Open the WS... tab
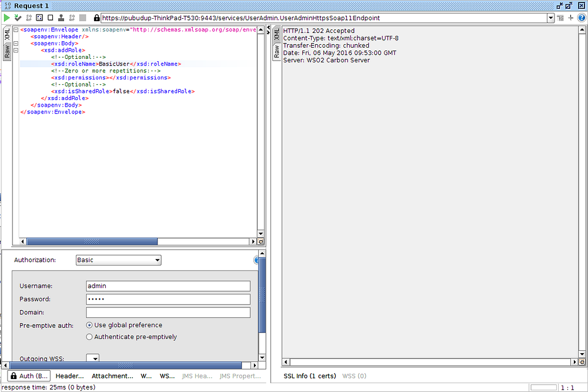Screen dimensions: 588x392 click(x=167, y=376)
